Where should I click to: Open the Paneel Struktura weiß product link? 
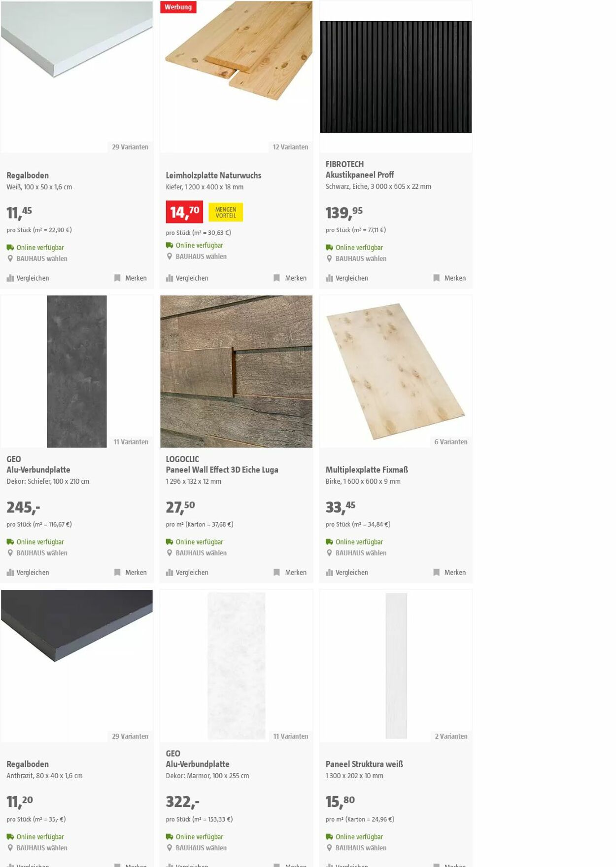coord(364,764)
